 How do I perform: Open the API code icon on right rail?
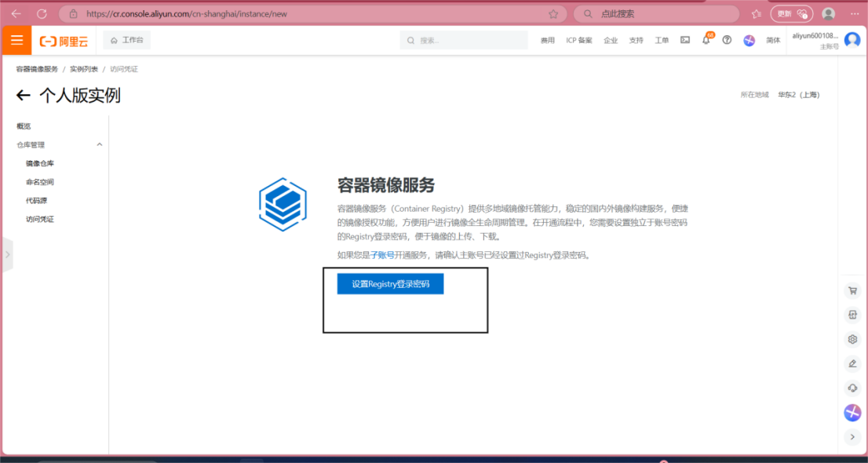point(852,315)
